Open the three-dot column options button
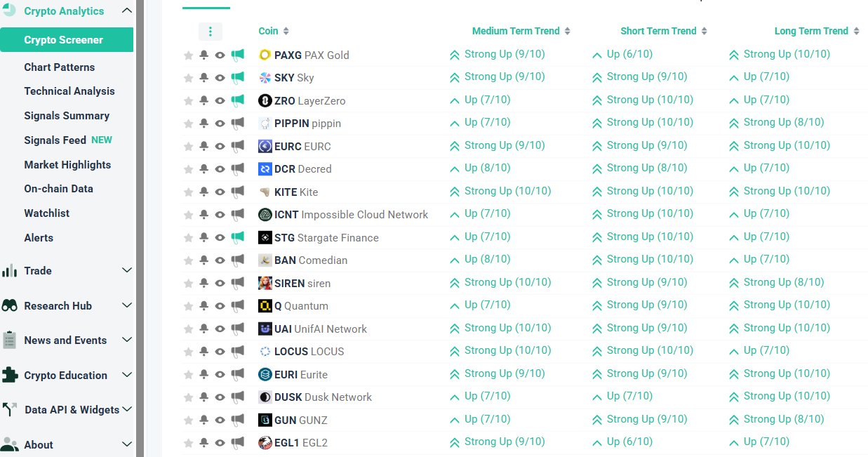Viewport: 868px width, 457px height. tap(211, 32)
